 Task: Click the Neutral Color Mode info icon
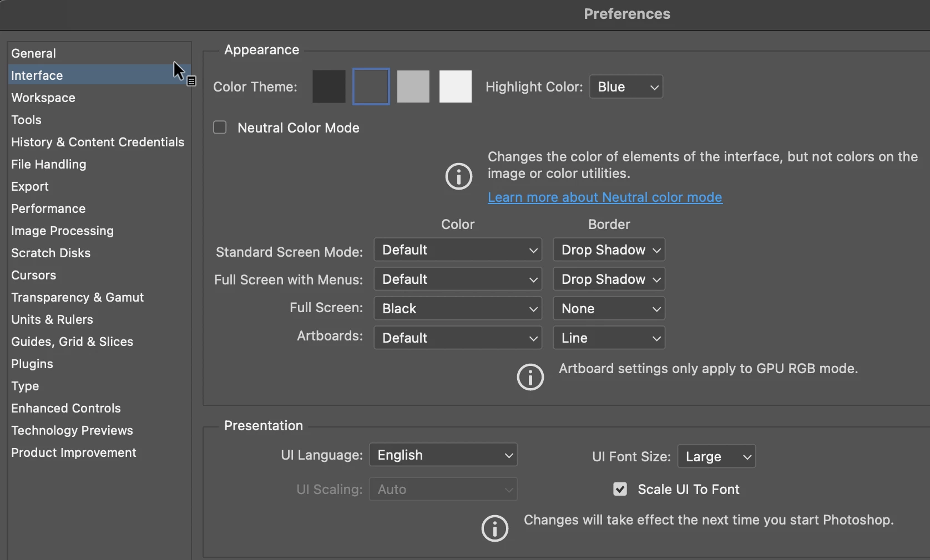[459, 176]
